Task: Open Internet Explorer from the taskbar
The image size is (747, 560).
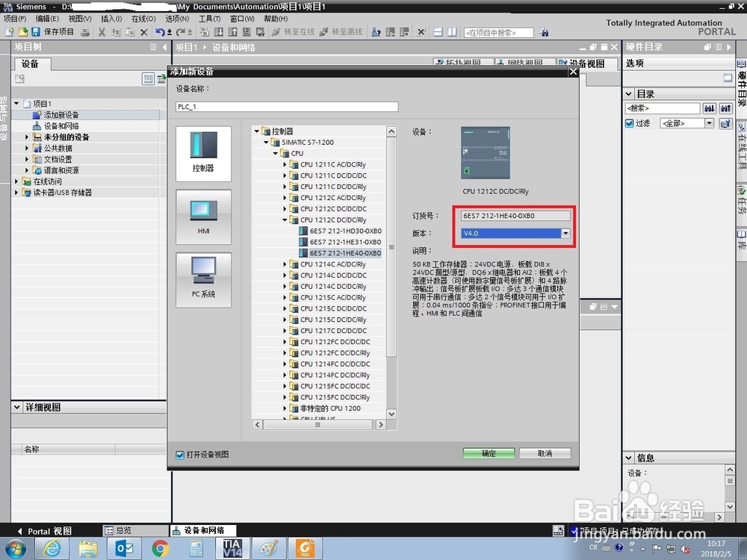Action: [x=52, y=548]
